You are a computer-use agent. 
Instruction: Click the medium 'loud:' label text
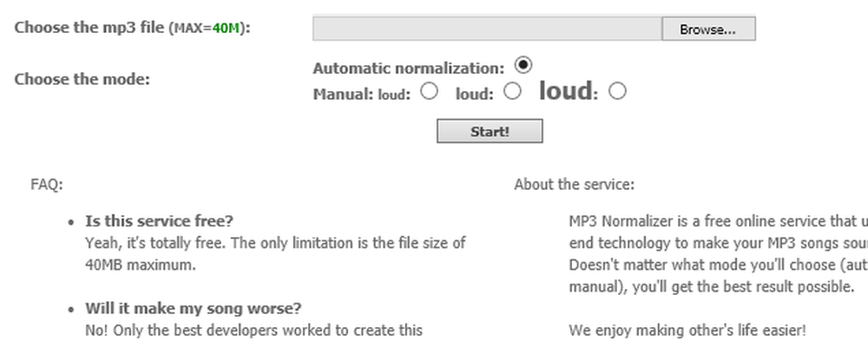pyautogui.click(x=475, y=95)
